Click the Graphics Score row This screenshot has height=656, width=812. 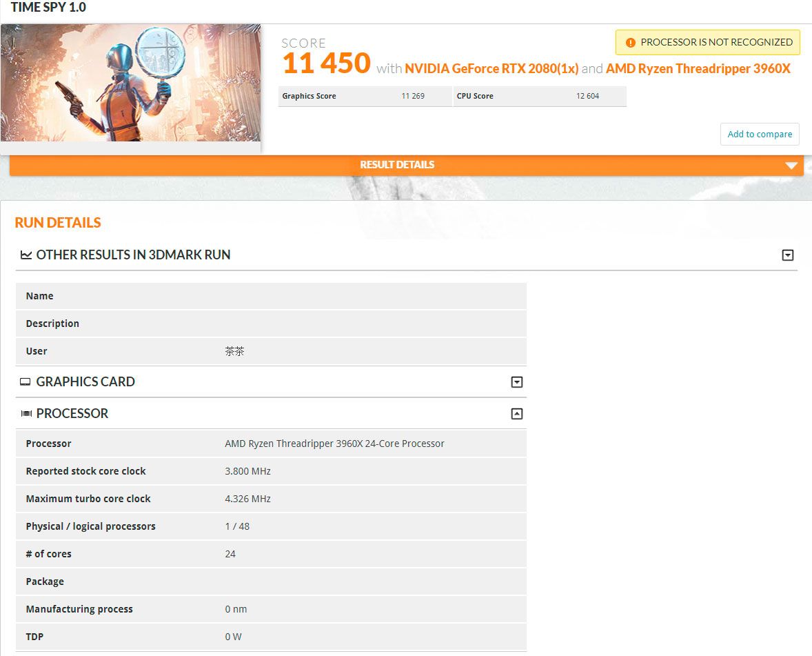pos(365,96)
